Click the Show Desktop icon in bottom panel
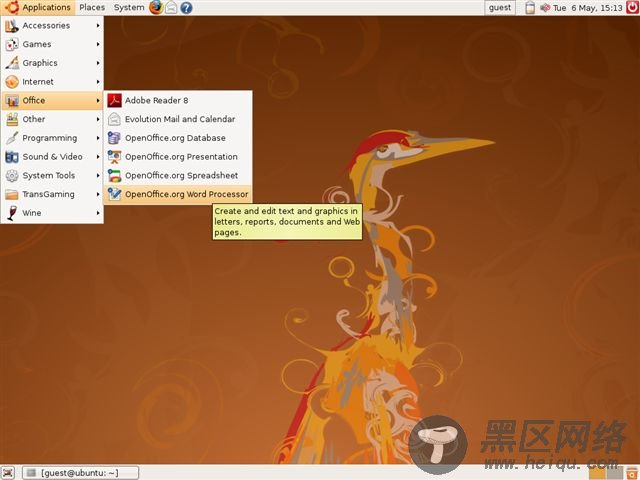The height and width of the screenshot is (480, 640). coord(8,473)
